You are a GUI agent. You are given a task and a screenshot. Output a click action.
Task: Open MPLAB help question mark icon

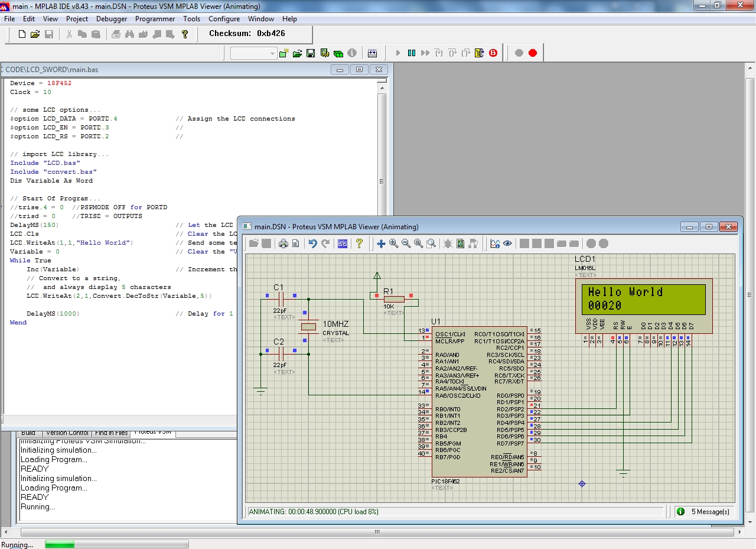coord(185,34)
